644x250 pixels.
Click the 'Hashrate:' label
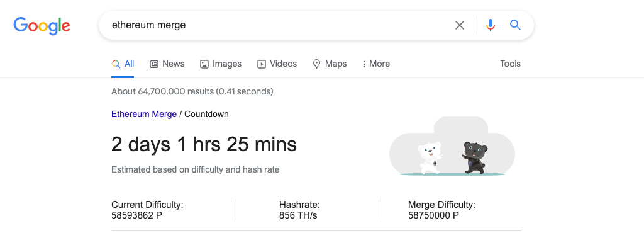(x=299, y=205)
